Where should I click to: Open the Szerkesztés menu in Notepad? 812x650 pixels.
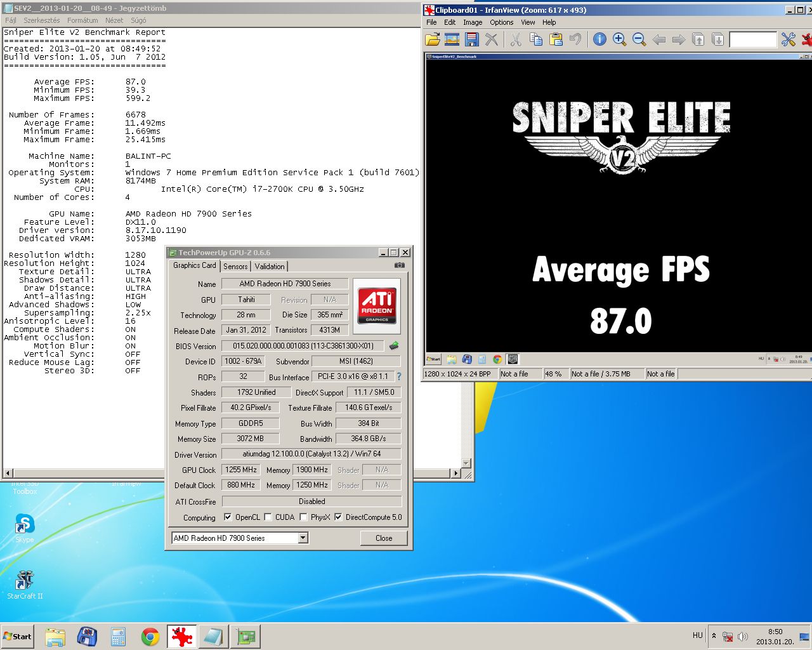click(42, 20)
